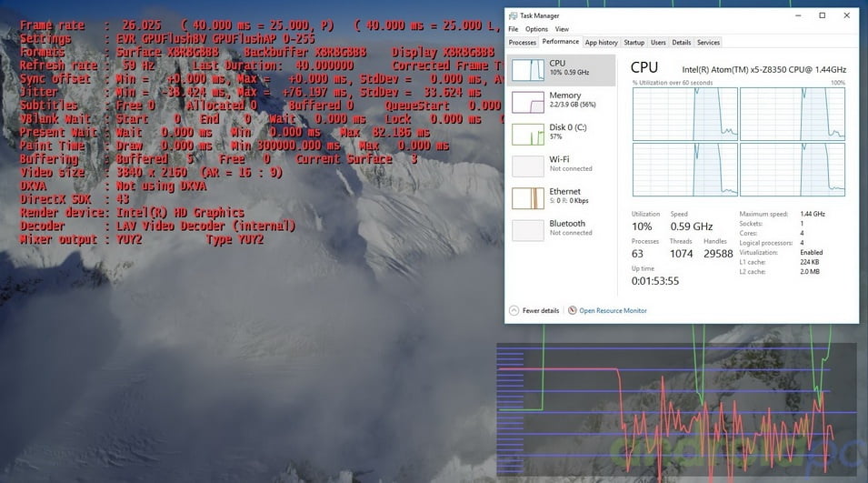Click the L2 cache 2.0 MB value
This screenshot has height=483, width=868.
(809, 272)
